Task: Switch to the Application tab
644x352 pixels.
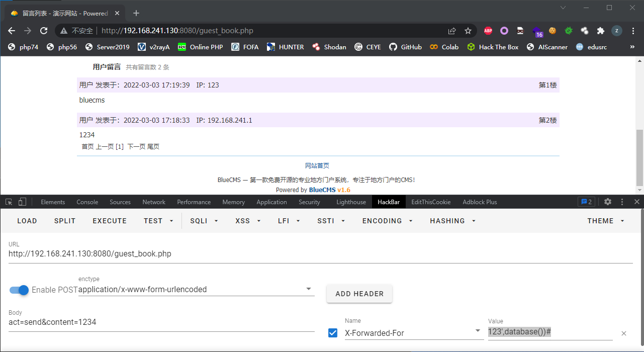Action: coord(271,202)
